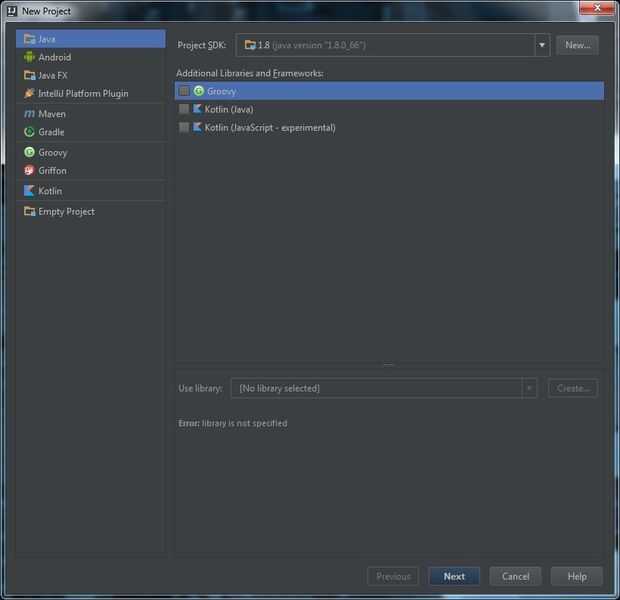
Task: Select Maven project type
Action: coord(91,114)
